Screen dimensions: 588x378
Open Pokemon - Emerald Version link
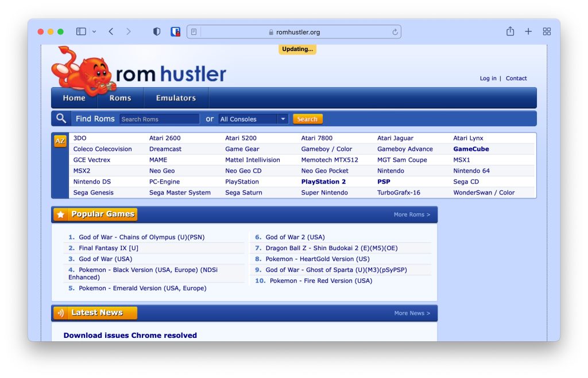pos(142,288)
